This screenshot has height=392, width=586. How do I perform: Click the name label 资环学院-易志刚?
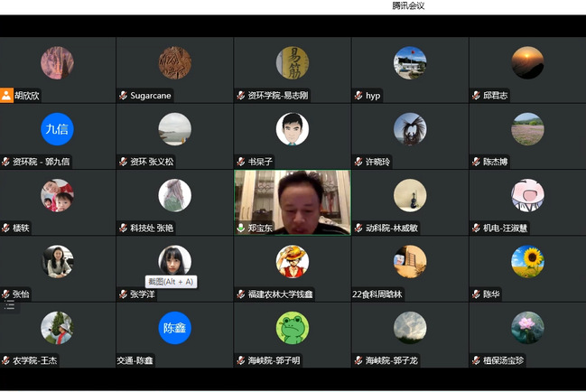pyautogui.click(x=277, y=96)
